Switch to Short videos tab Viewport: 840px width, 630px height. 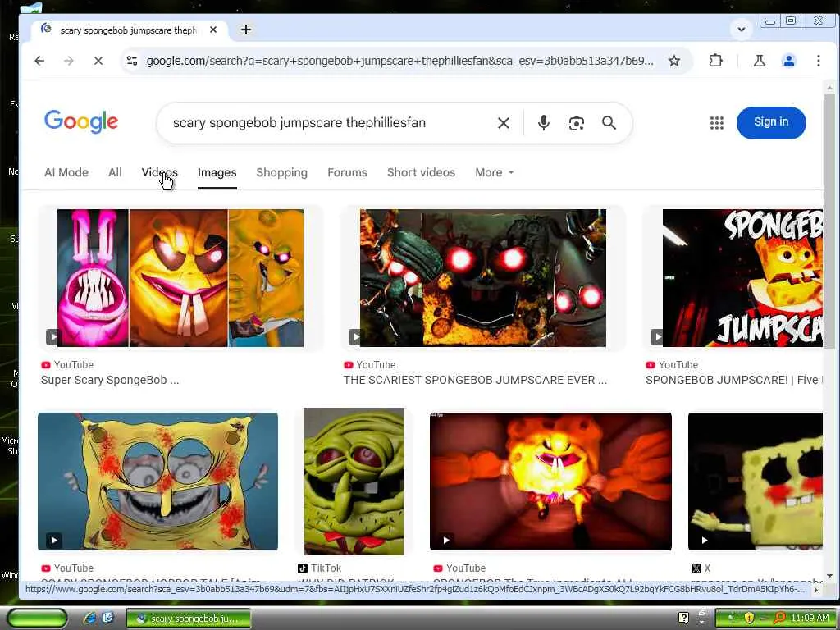(x=421, y=172)
